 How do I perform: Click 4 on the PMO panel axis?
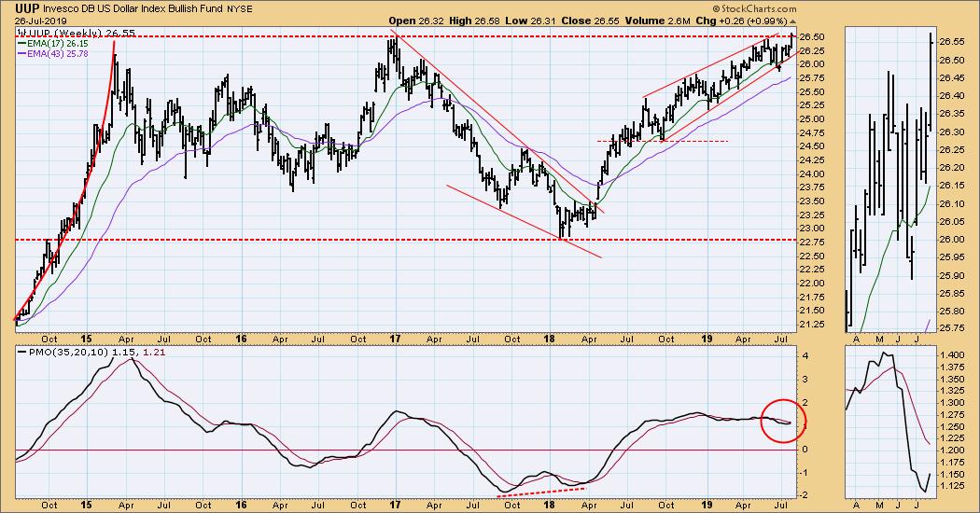point(806,356)
